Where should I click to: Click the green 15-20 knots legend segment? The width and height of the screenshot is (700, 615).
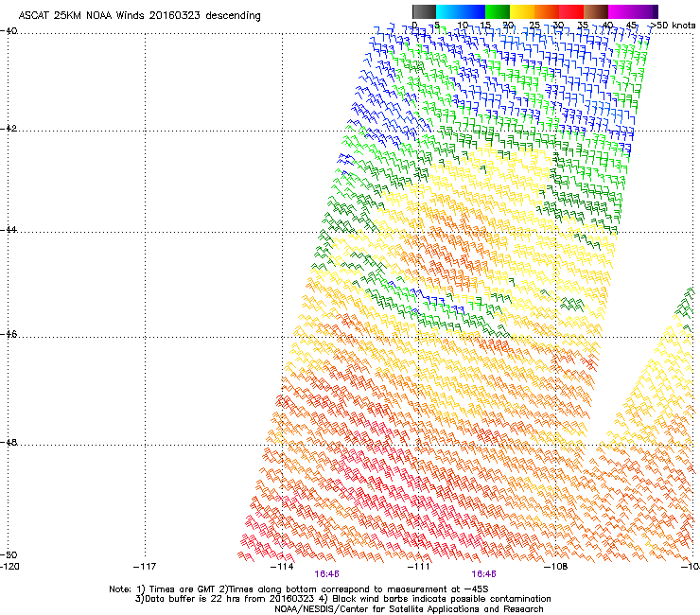pos(498,11)
